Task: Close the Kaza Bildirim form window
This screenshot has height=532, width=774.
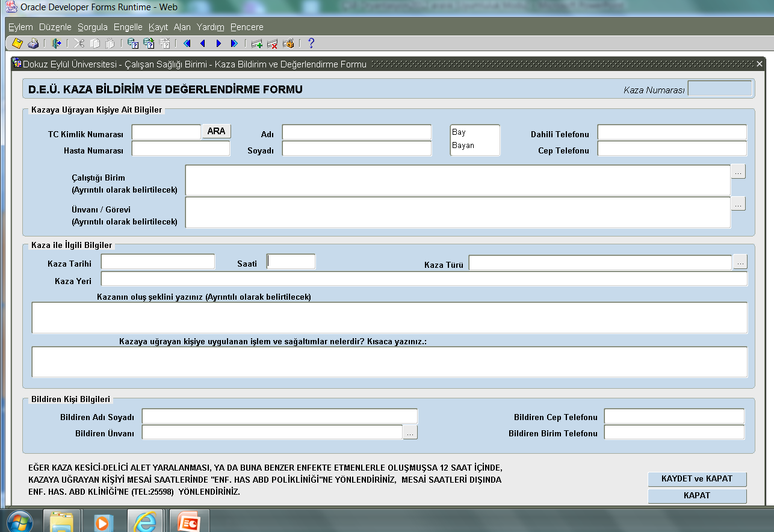Action: [x=760, y=64]
